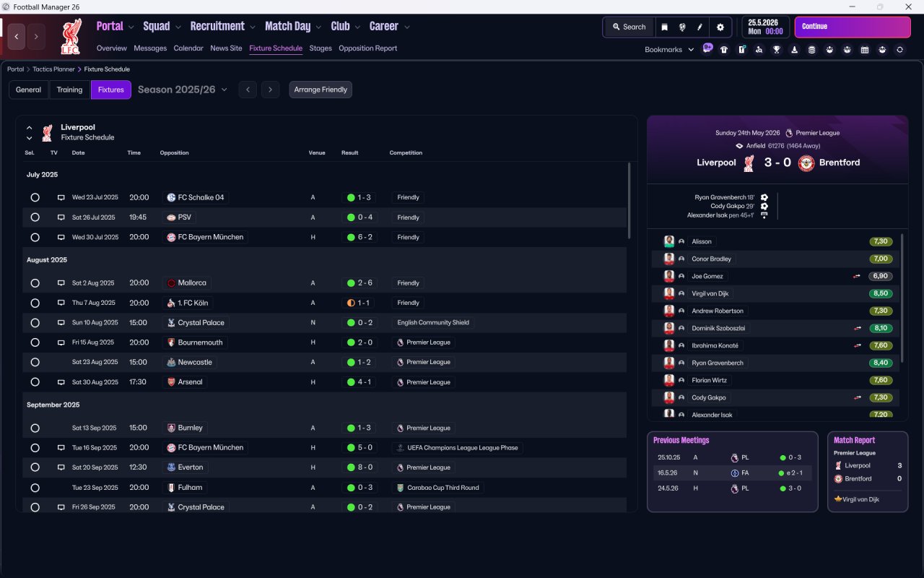Screen dimensions: 924x578
Task: Open the trophy bookmark icon
Action: [777, 50]
